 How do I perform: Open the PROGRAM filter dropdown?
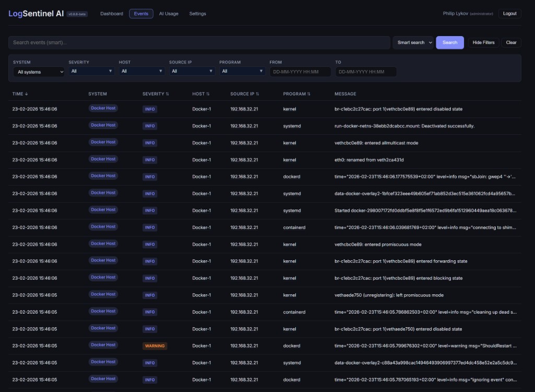point(242,70)
